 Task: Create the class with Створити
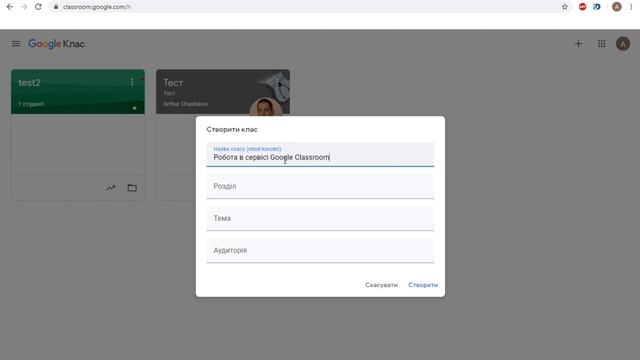point(423,285)
